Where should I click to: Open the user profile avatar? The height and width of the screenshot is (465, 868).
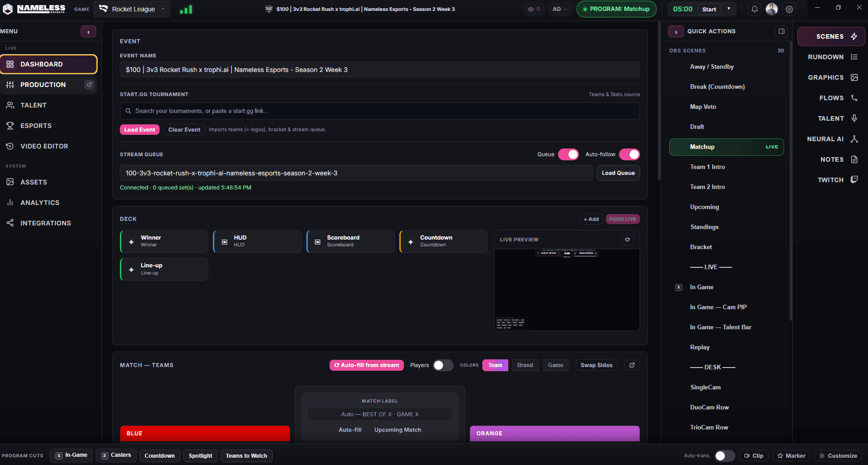[772, 9]
